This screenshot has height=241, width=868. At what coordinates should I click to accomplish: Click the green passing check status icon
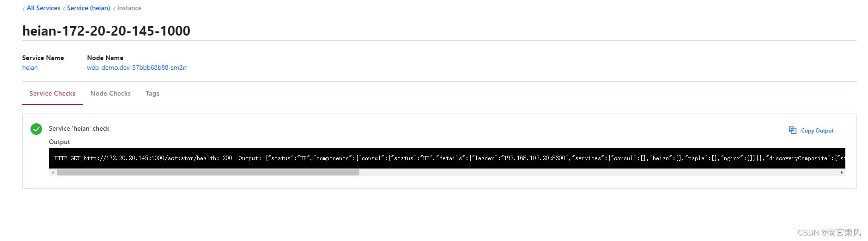[x=36, y=129]
